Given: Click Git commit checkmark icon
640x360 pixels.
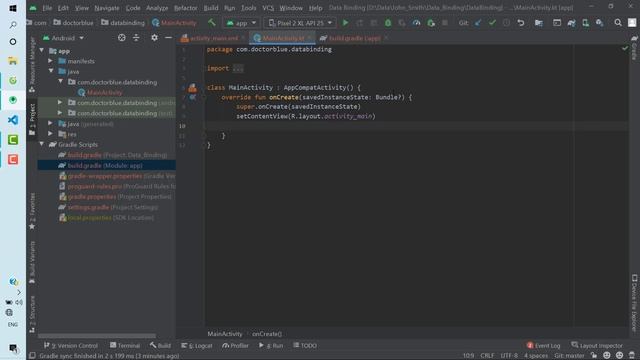Looking at the screenshot, I should point(492,23).
